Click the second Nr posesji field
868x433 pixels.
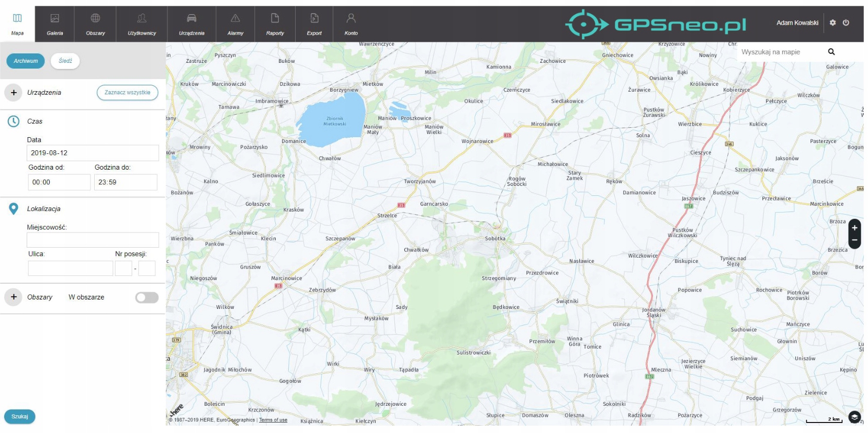(147, 269)
